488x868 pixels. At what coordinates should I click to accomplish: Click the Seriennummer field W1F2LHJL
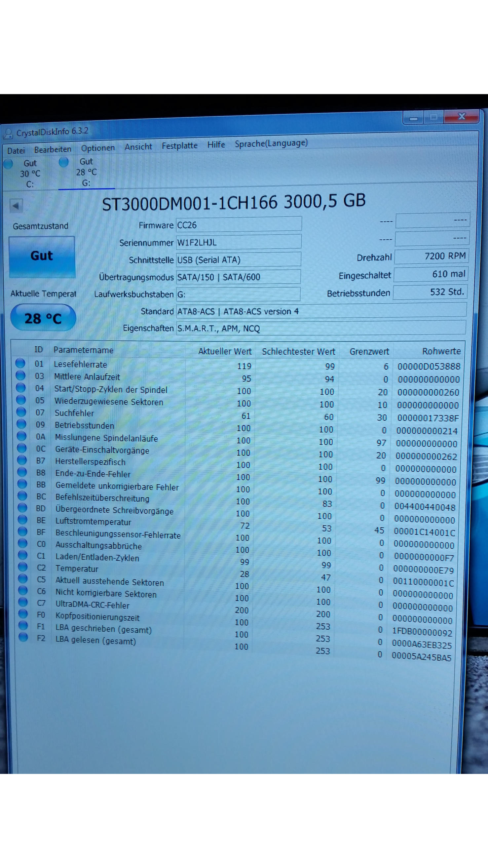click(239, 242)
